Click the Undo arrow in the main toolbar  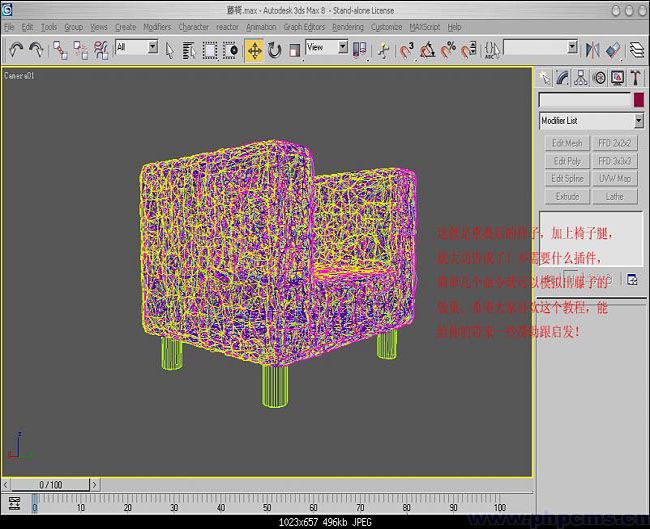coord(16,48)
